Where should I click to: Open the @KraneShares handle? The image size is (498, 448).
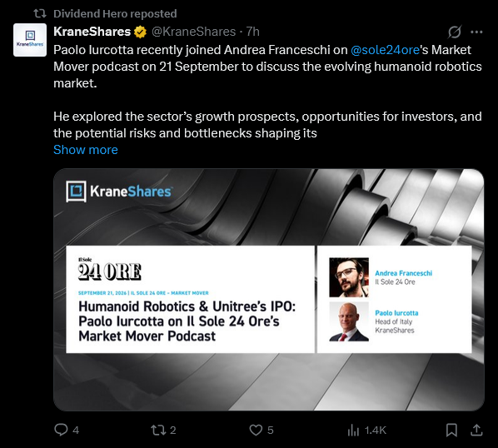click(193, 32)
